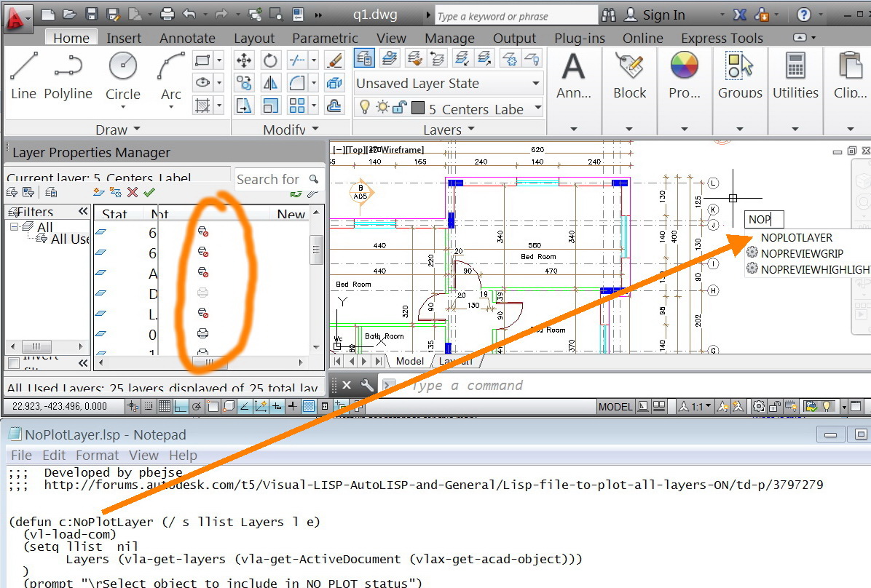Toggle Invert filter checkbox
The width and height of the screenshot is (871, 588).
(13, 362)
